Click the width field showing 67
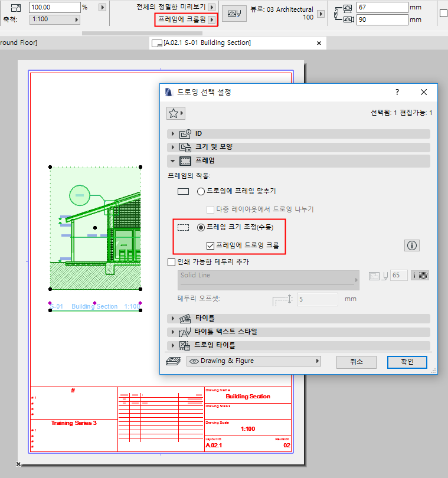The height and width of the screenshot is (478, 448). (x=382, y=7)
